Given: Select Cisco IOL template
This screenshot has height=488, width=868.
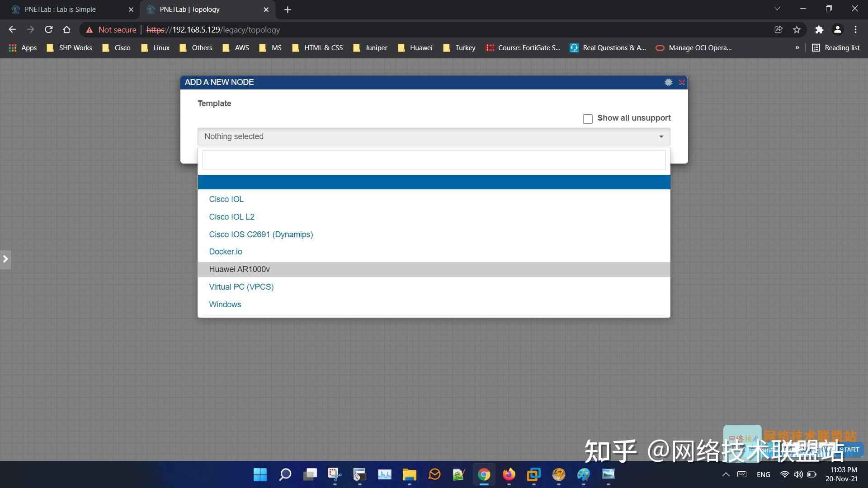Looking at the screenshot, I should coord(226,199).
